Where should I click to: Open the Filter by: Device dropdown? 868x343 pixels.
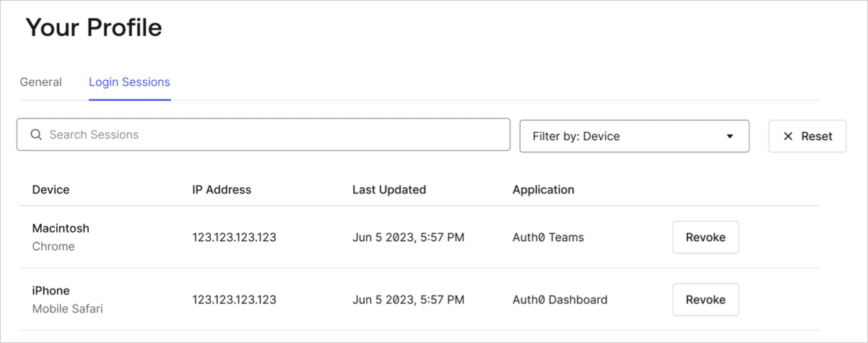tap(634, 136)
